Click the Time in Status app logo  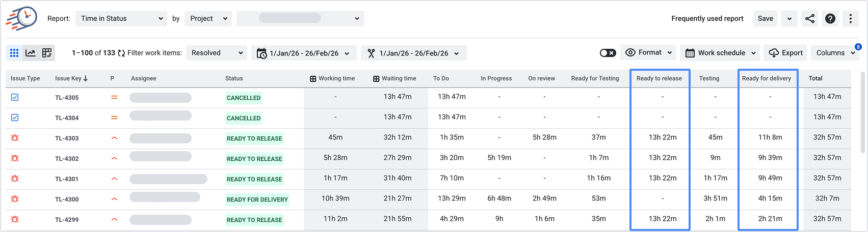21,19
